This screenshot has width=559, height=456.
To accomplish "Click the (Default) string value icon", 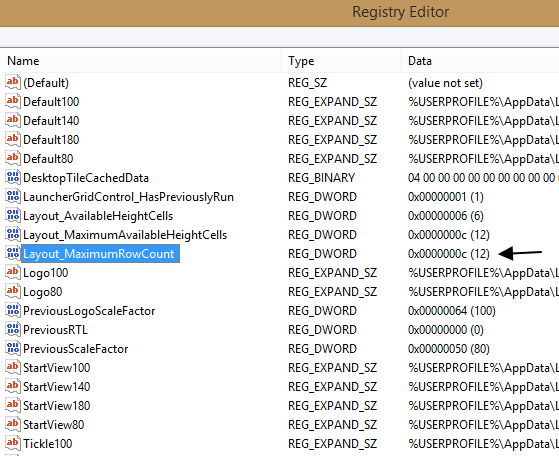I will pos(13,82).
